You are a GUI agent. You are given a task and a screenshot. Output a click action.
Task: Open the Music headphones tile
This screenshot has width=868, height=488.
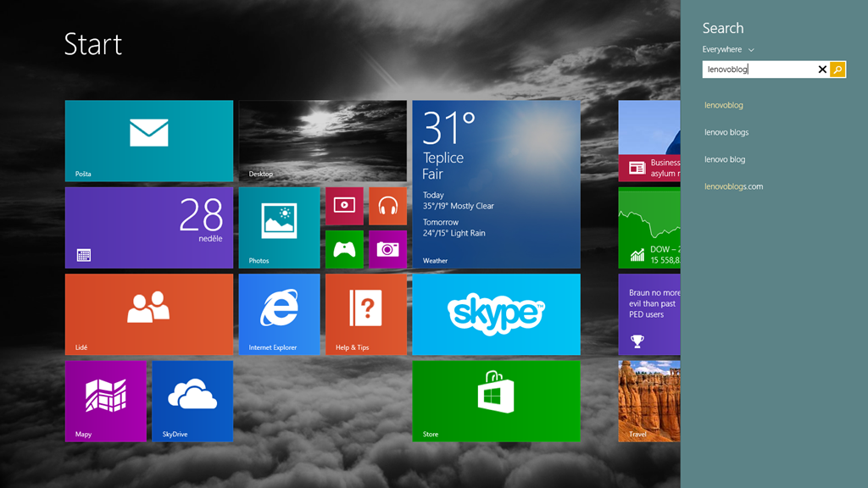[387, 206]
